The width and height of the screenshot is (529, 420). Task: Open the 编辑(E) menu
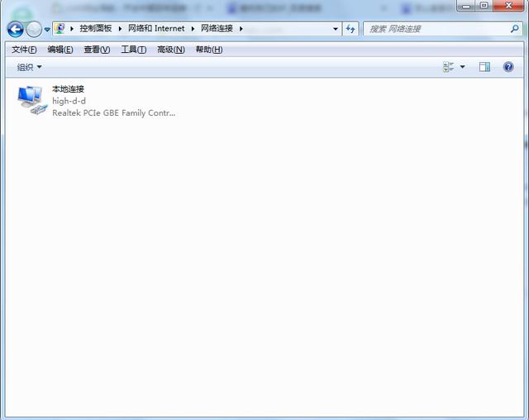coord(60,50)
